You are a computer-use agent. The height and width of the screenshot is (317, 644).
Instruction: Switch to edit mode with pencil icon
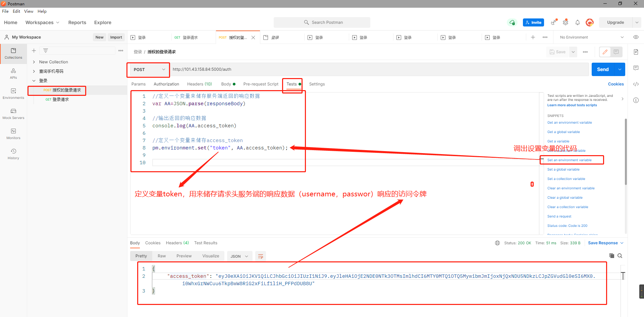click(605, 52)
